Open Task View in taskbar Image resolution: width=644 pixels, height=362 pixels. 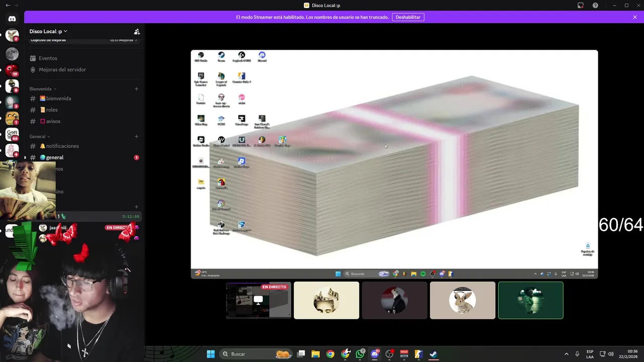(301, 354)
